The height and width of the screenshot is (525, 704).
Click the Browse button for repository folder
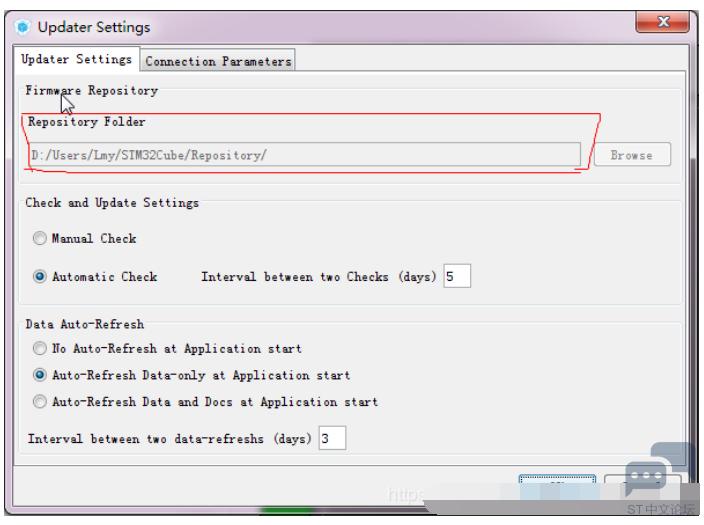[x=632, y=155]
